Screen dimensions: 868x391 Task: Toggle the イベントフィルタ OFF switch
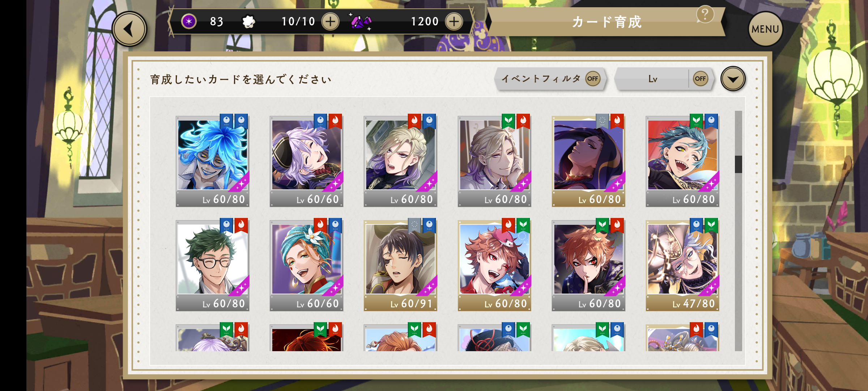[x=592, y=79]
